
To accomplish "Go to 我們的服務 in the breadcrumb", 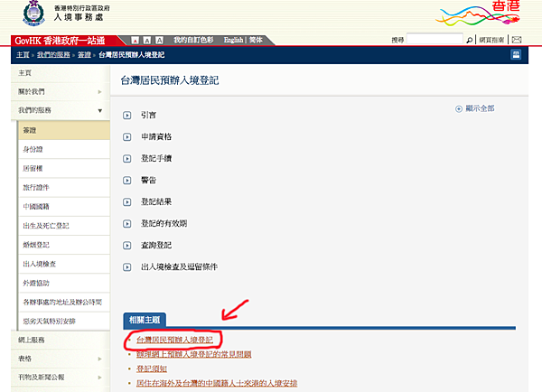I will 53,54.
